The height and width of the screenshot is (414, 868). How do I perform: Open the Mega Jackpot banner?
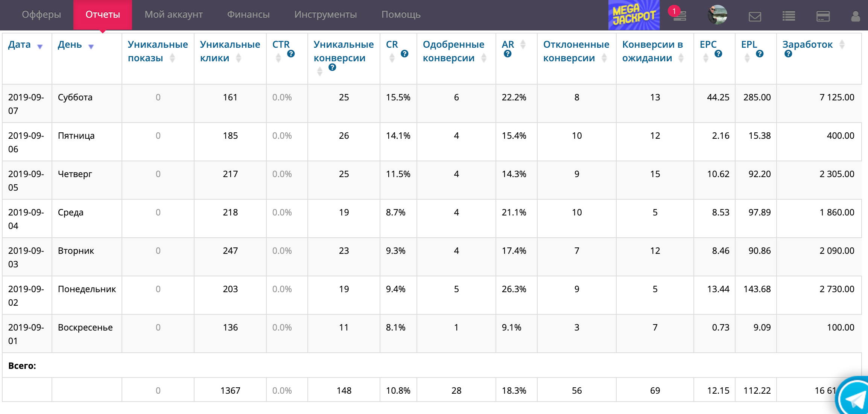click(x=634, y=15)
